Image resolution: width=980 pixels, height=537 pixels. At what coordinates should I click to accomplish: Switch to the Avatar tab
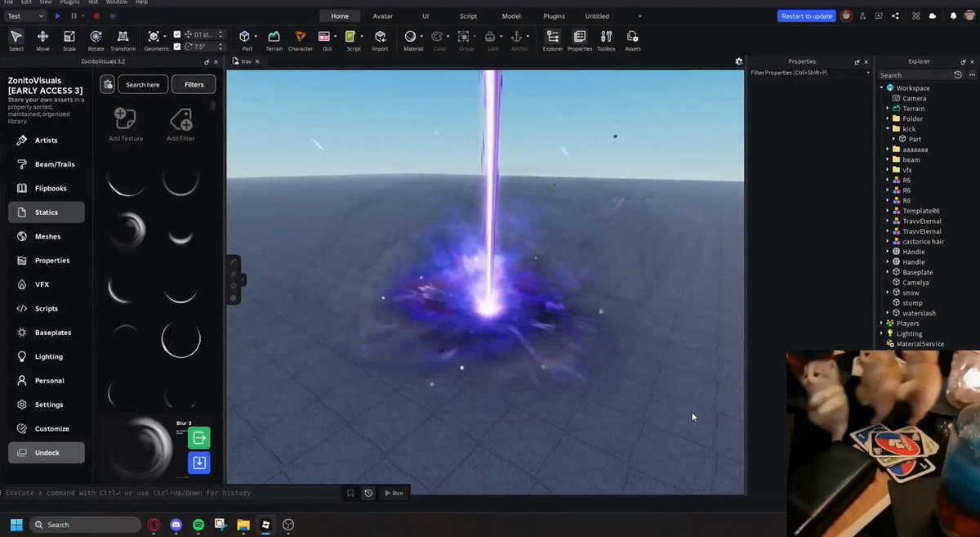click(x=382, y=16)
